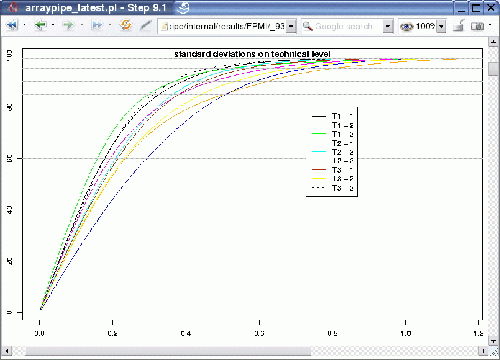Screen dimensions: 500x360
Task: Open the address bar history dropdown
Action: (x=291, y=26)
